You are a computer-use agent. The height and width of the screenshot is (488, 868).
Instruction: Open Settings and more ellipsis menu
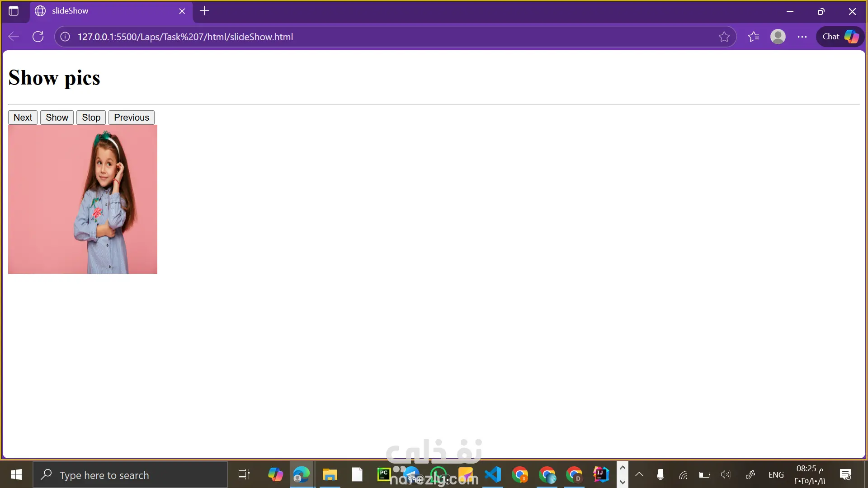coord(802,37)
